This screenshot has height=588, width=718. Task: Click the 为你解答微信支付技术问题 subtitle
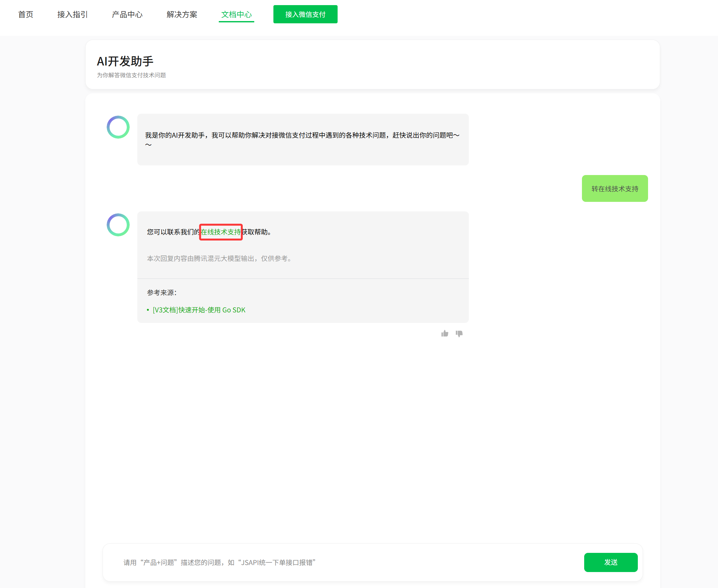point(131,75)
